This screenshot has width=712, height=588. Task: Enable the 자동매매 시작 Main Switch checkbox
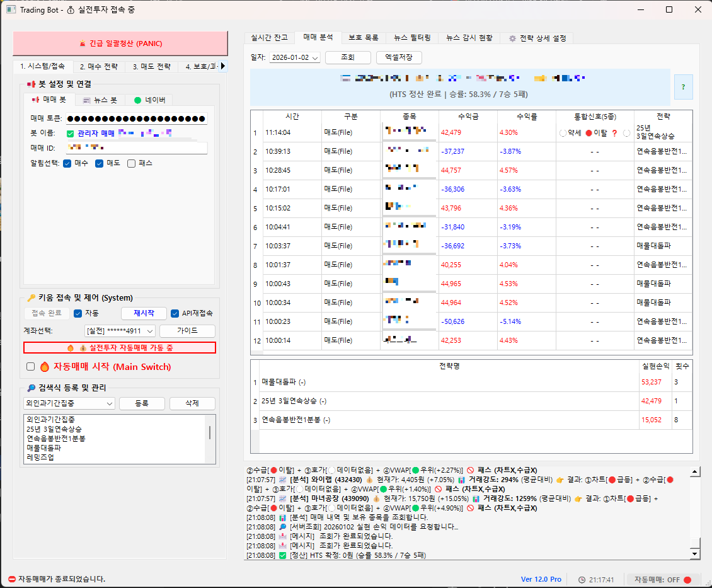pyautogui.click(x=31, y=367)
